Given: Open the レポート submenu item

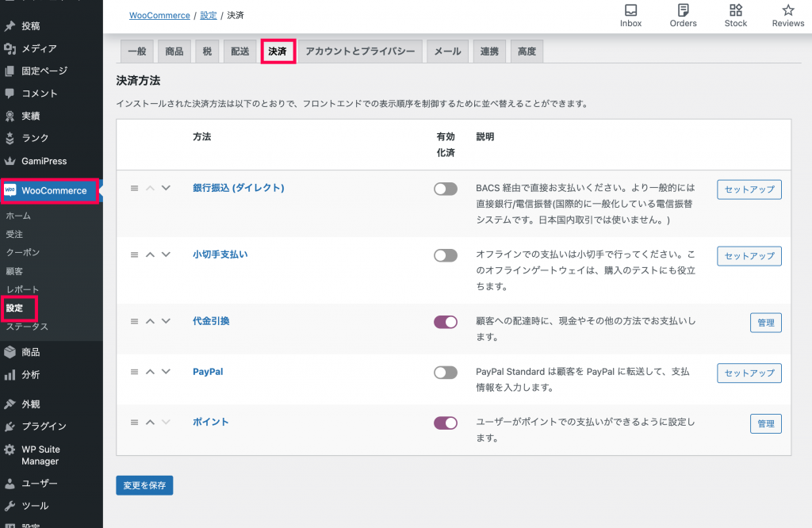Looking at the screenshot, I should click(22, 289).
